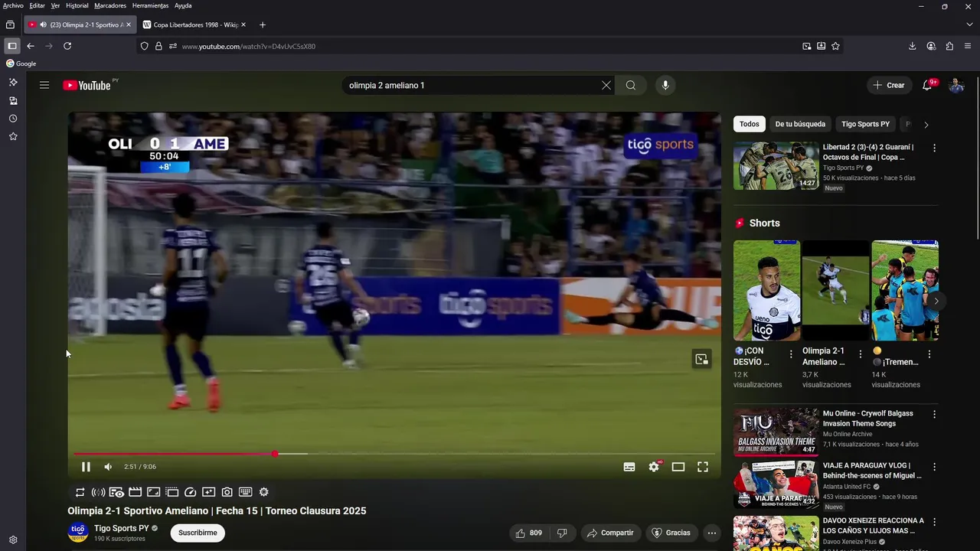Click the Suscribirme button
The width and height of the screenshot is (980, 551).
click(x=198, y=533)
